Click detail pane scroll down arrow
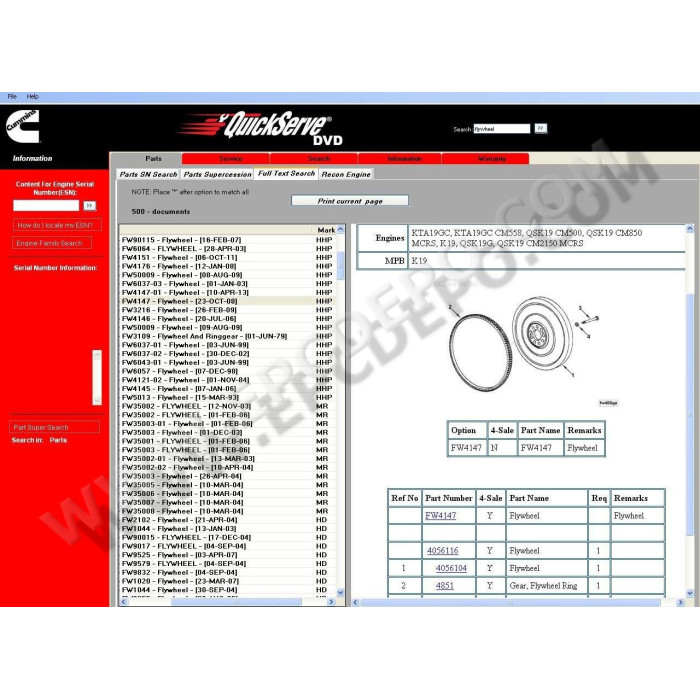Image resolution: width=700 pixels, height=700 pixels. point(690,593)
